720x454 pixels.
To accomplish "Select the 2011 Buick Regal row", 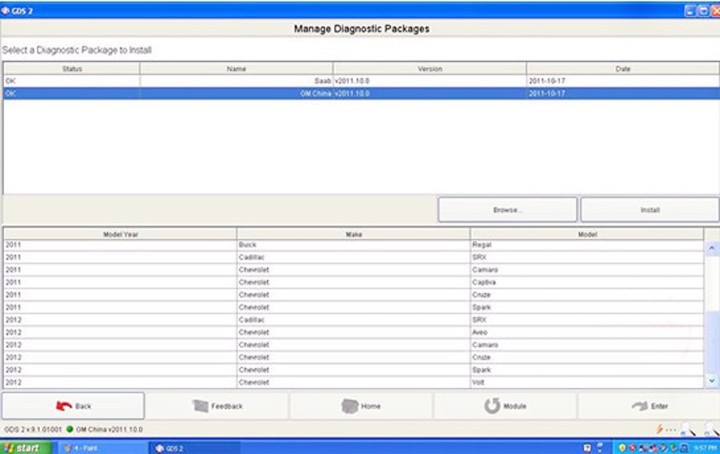I will coord(354,245).
